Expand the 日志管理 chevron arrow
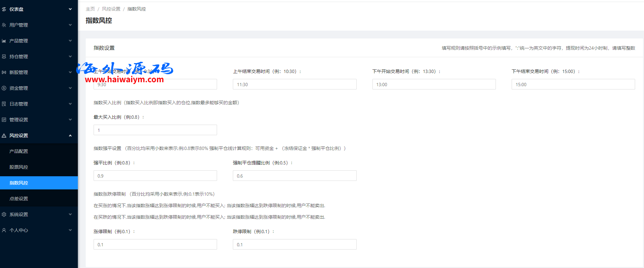Viewport: 644px width, 268px height. pyautogui.click(x=70, y=104)
